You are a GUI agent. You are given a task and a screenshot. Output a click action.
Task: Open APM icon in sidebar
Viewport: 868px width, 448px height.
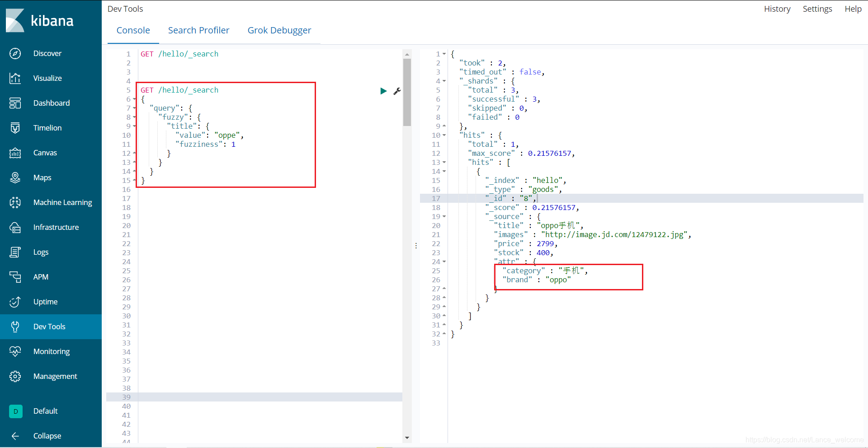pyautogui.click(x=15, y=277)
